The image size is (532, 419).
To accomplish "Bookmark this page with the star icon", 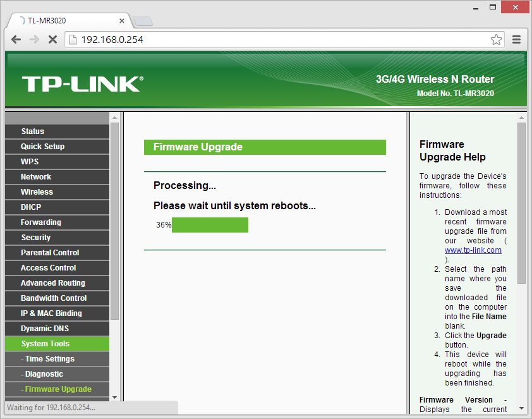I will (x=496, y=40).
